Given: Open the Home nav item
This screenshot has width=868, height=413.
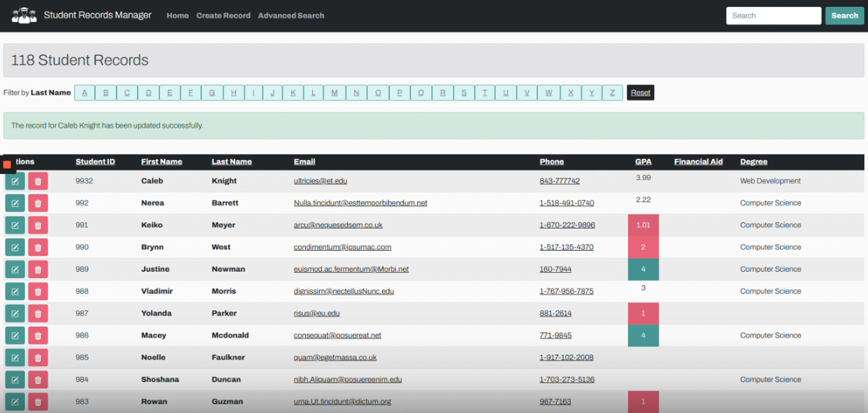Looking at the screenshot, I should coord(178,16).
